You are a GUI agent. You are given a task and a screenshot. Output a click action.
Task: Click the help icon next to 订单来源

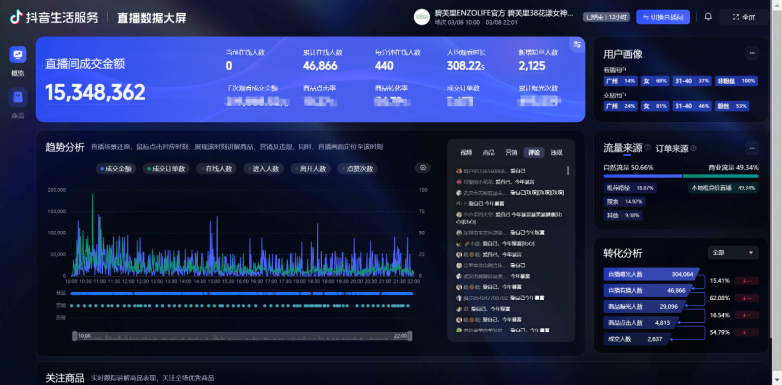tap(694, 148)
